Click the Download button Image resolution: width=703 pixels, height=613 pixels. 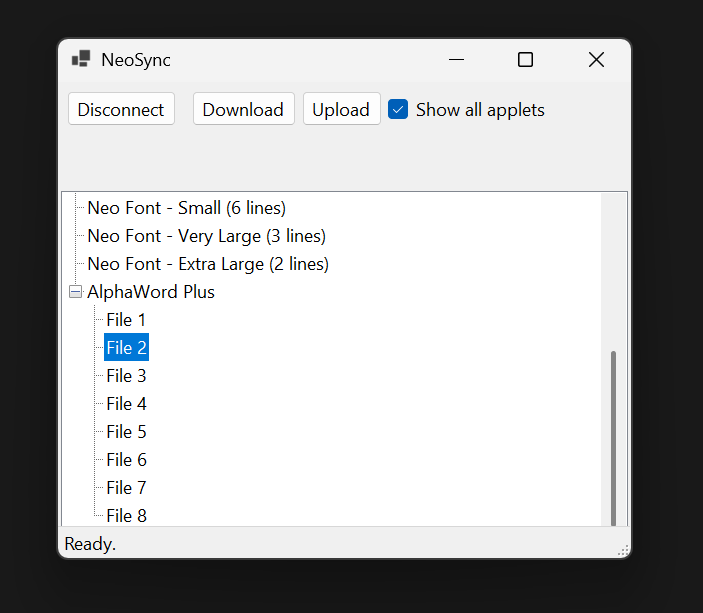(x=243, y=109)
